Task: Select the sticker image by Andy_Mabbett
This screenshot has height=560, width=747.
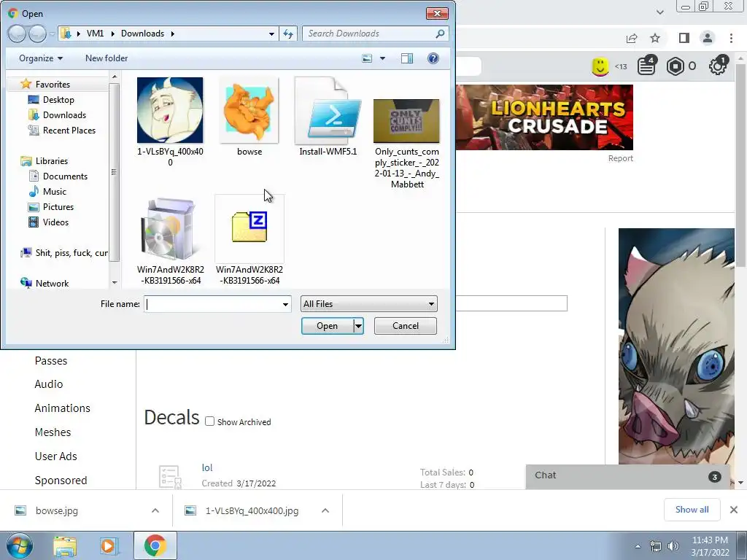Action: point(406,121)
